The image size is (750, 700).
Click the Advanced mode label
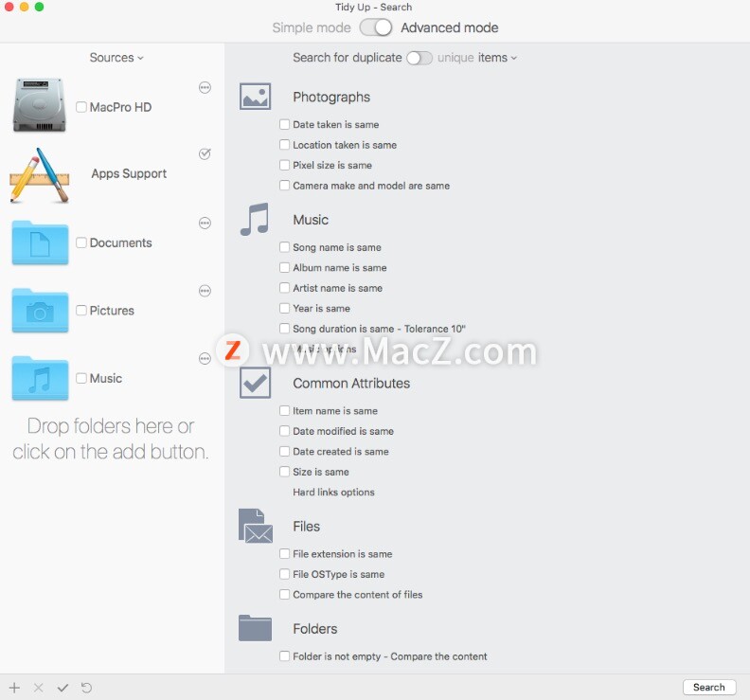click(x=450, y=27)
